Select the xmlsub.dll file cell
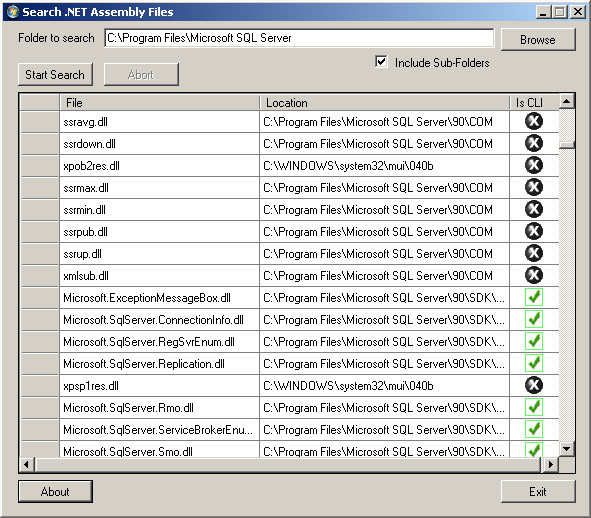The height and width of the screenshot is (518, 591). (159, 275)
